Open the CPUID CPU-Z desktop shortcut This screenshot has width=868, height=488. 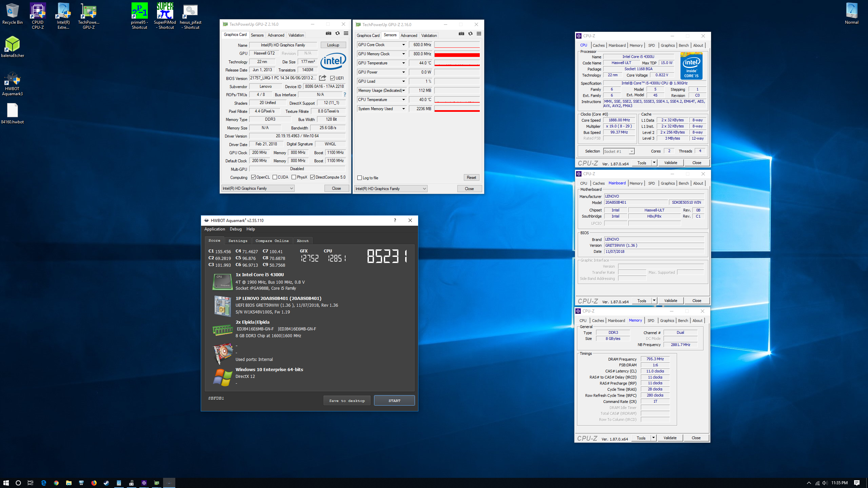38,16
